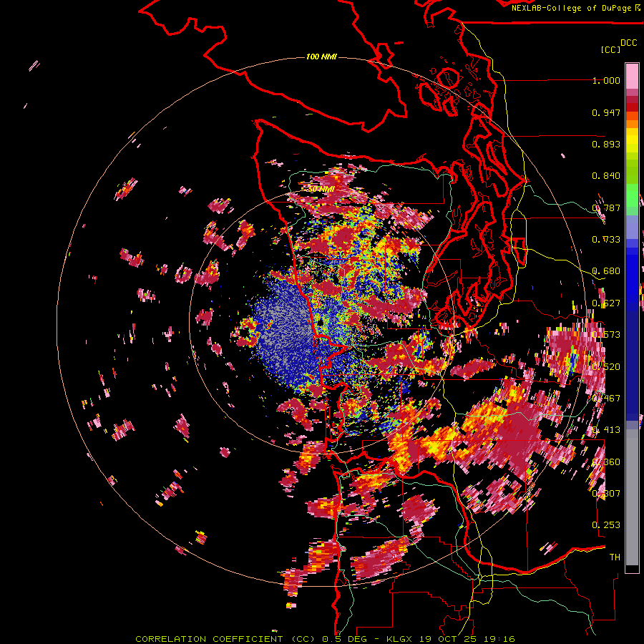The image size is (644, 644).
Task: Click the DCC [CC] legend title
Action: [x=618, y=46]
